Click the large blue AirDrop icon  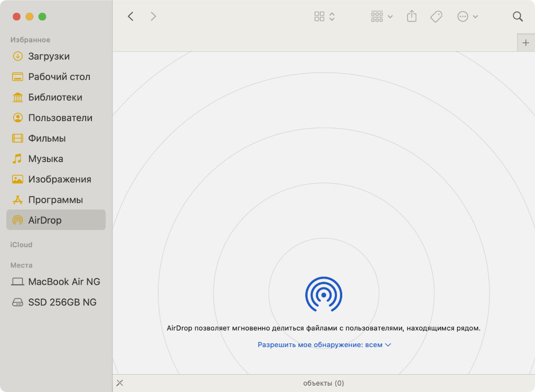point(324,294)
